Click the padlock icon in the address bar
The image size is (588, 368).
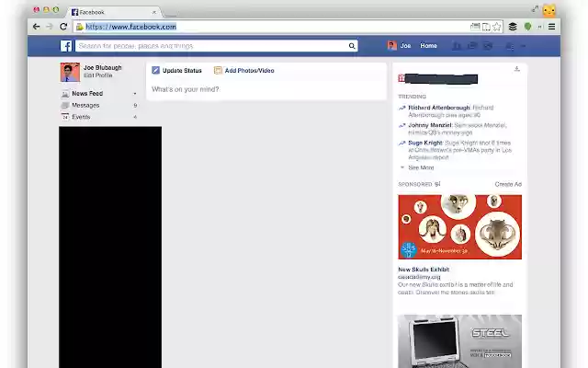pyautogui.click(x=80, y=27)
